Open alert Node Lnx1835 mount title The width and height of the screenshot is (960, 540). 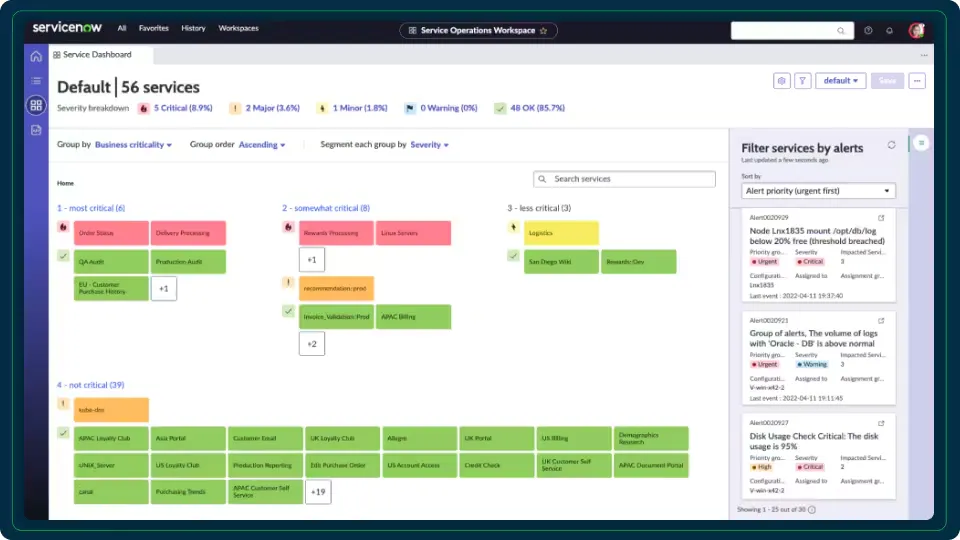point(817,236)
